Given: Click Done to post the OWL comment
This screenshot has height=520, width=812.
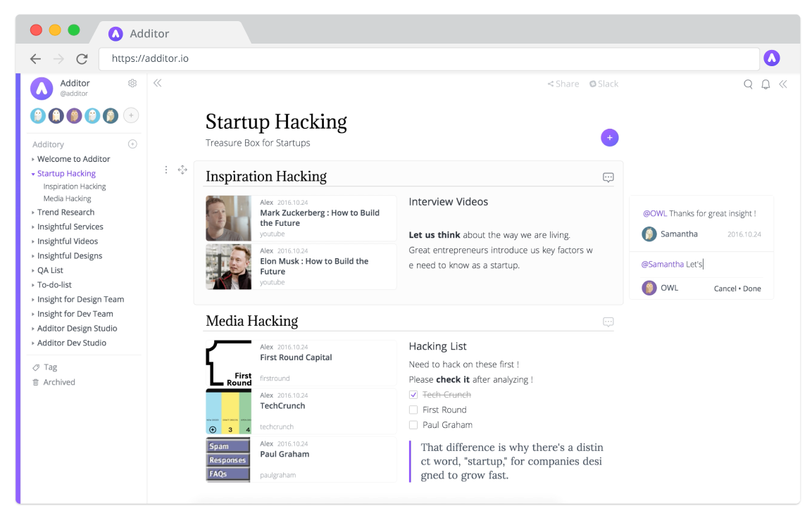Looking at the screenshot, I should tap(752, 288).
